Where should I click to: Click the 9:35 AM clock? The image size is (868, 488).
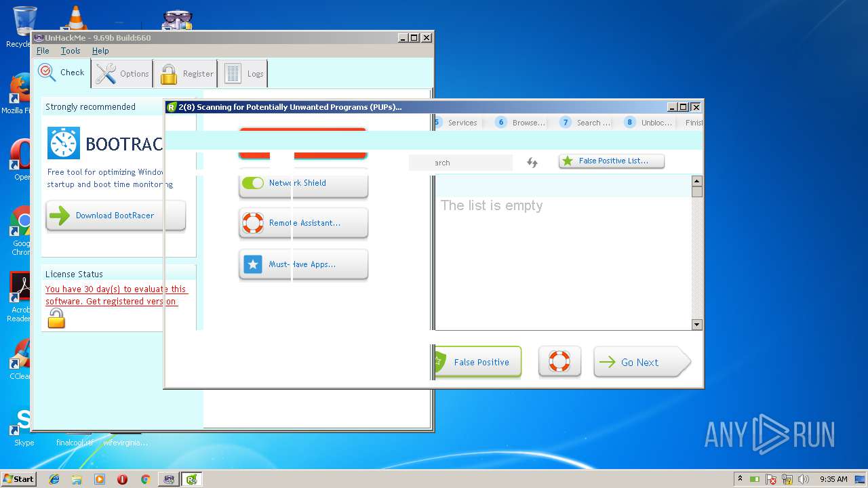coord(833,479)
